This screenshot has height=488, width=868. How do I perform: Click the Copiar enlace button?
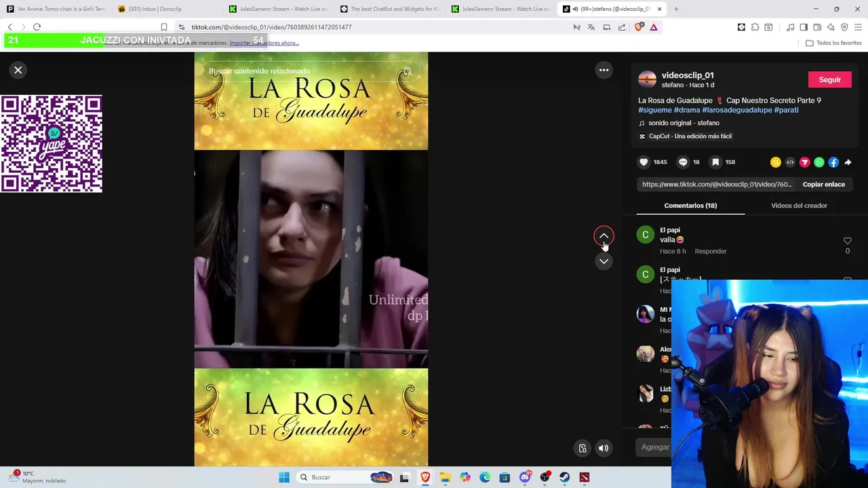pyautogui.click(x=823, y=184)
